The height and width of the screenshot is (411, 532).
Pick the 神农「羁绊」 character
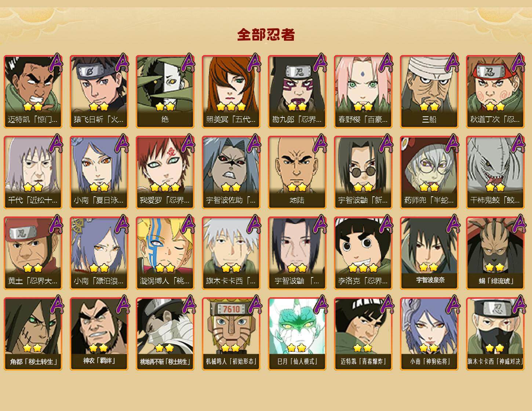pyautogui.click(x=99, y=334)
